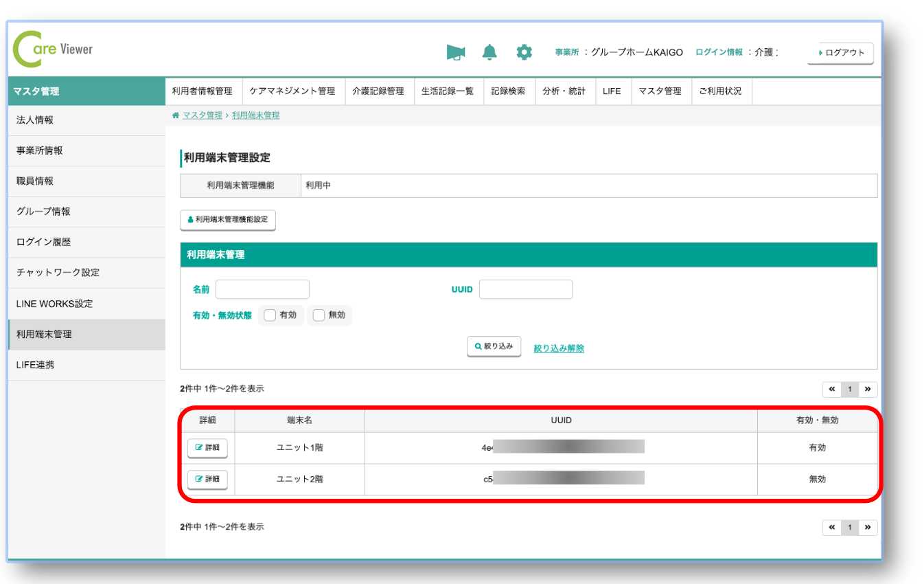Open the gear settings icon
This screenshot has height=584, width=924.
(524, 52)
